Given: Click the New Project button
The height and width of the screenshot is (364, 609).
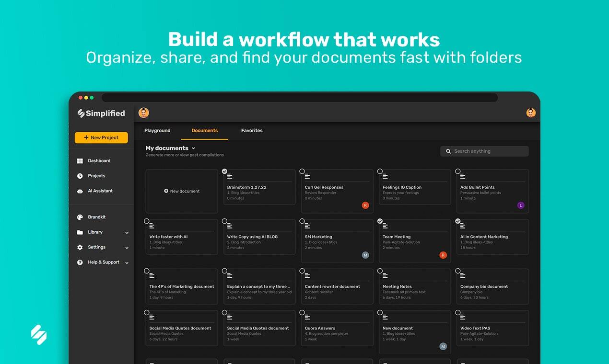Looking at the screenshot, I should [101, 137].
